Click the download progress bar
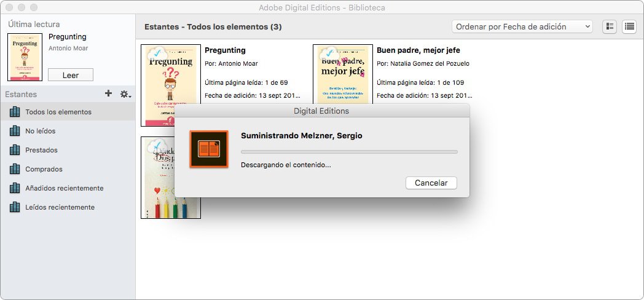Screen dimensions: 644x300 349,152
